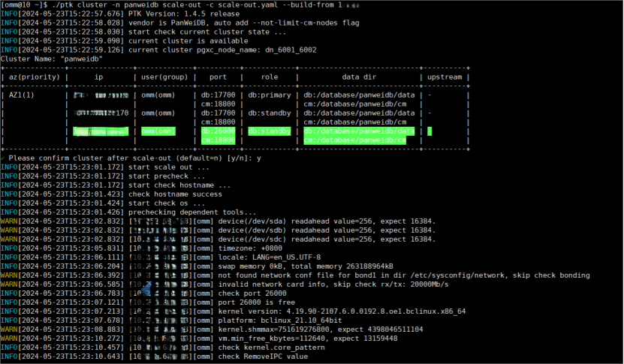Click the bond1 network conf warning message
Image resolution: width=624 pixels, height=364 pixels.
(404, 275)
